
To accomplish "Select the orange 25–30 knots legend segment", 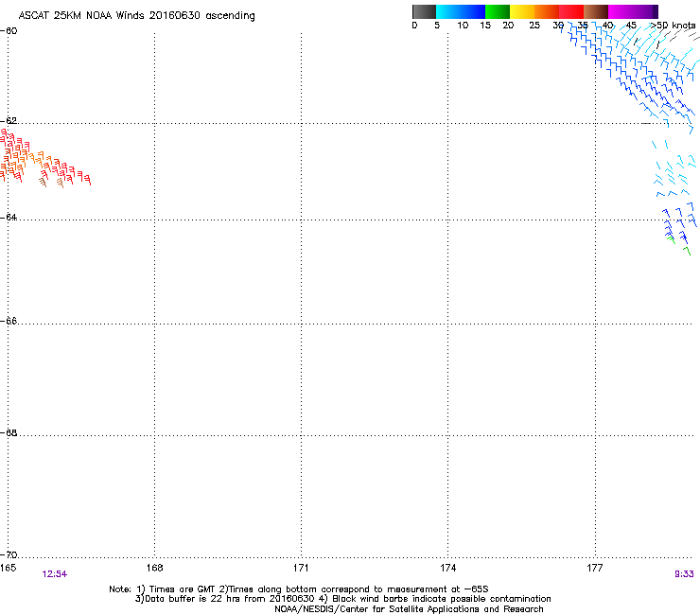I will click(547, 11).
